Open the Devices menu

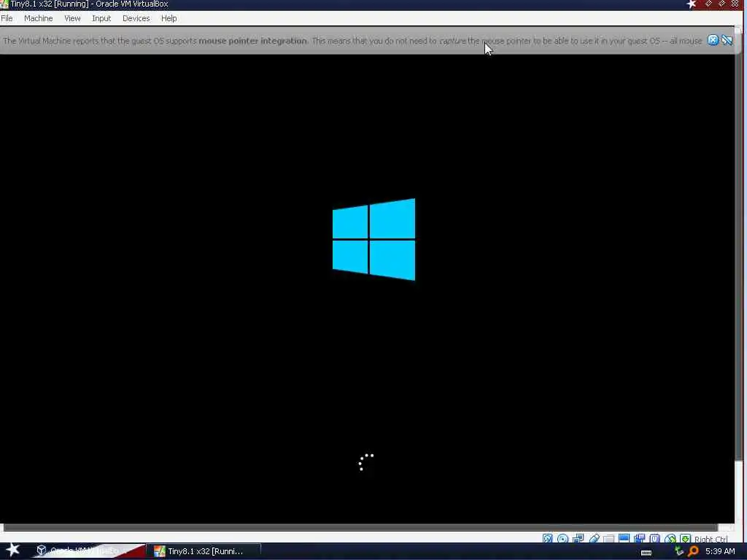click(136, 18)
